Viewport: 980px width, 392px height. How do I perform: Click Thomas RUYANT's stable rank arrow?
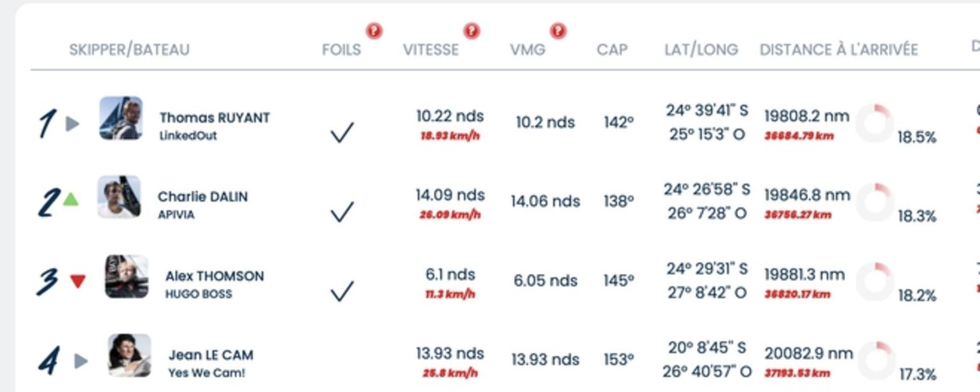point(73,123)
